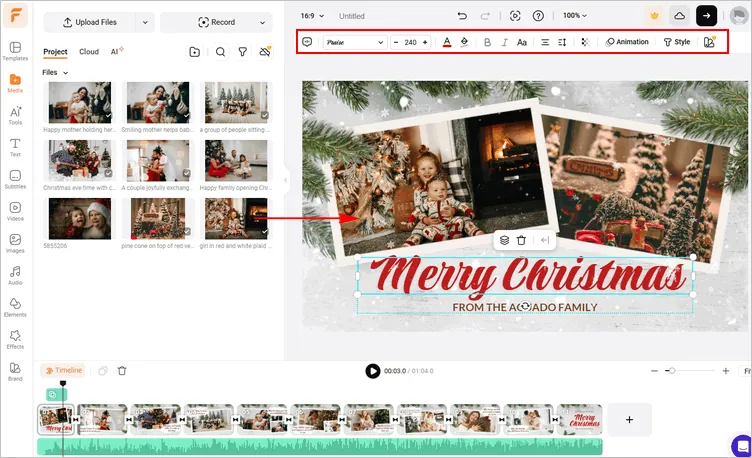
Task: Click the search icon in media panel
Action: point(220,52)
